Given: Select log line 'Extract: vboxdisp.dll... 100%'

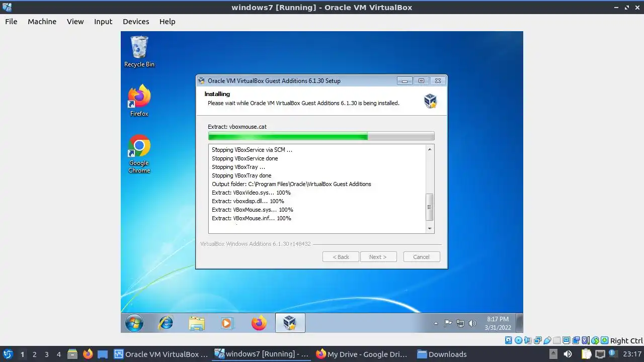Looking at the screenshot, I should tap(248, 201).
